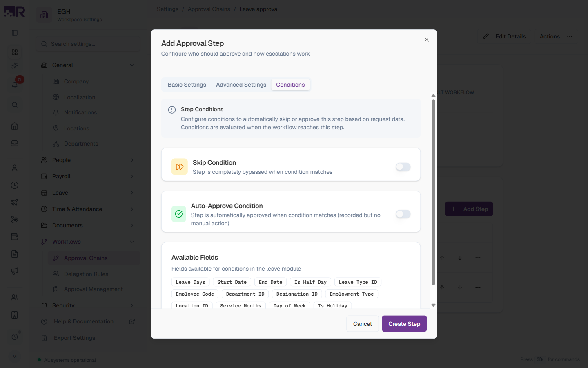Open Delegation Rules in Workflows
The width and height of the screenshot is (588, 368).
tap(94, 274)
